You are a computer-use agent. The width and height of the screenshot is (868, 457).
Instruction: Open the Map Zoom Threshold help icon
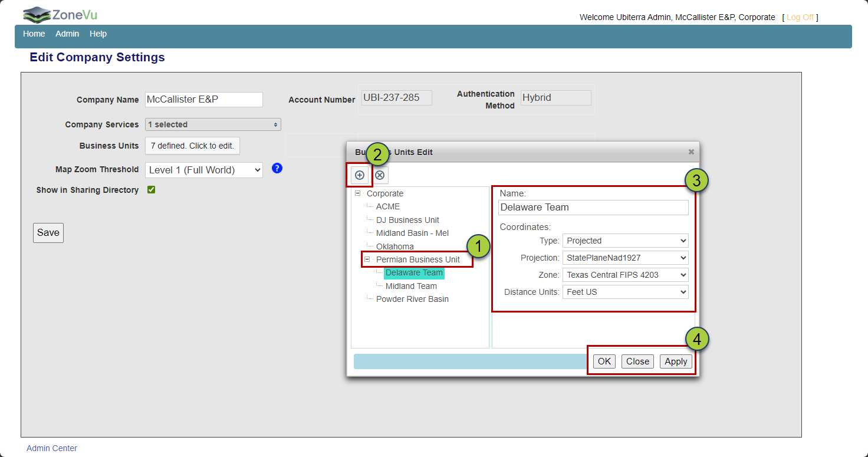(277, 168)
